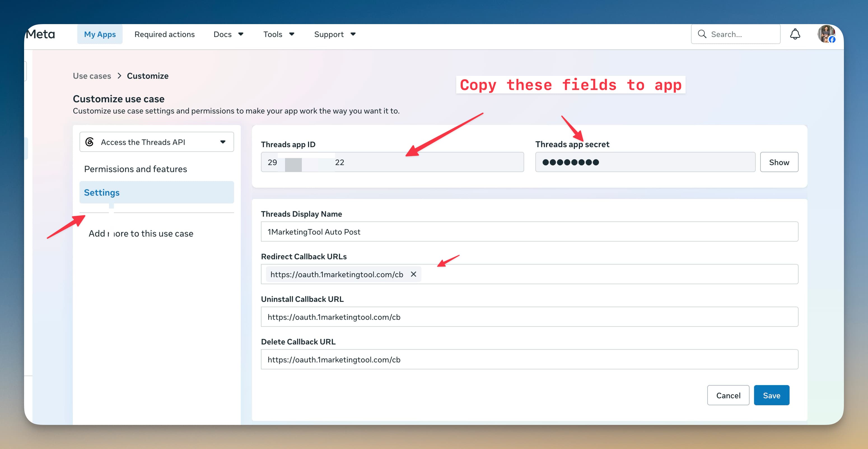The width and height of the screenshot is (868, 449).
Task: Expand the Docs menu
Action: [x=228, y=34]
